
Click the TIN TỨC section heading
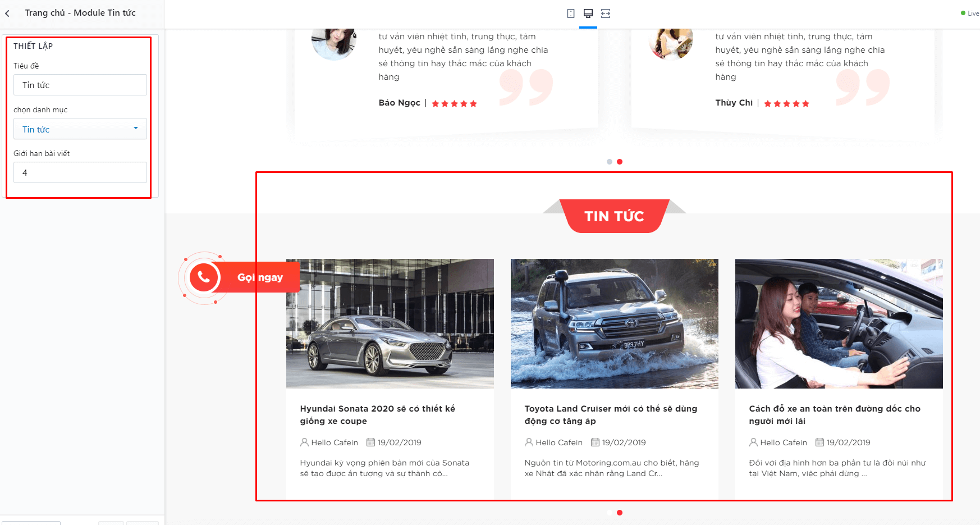(x=614, y=216)
